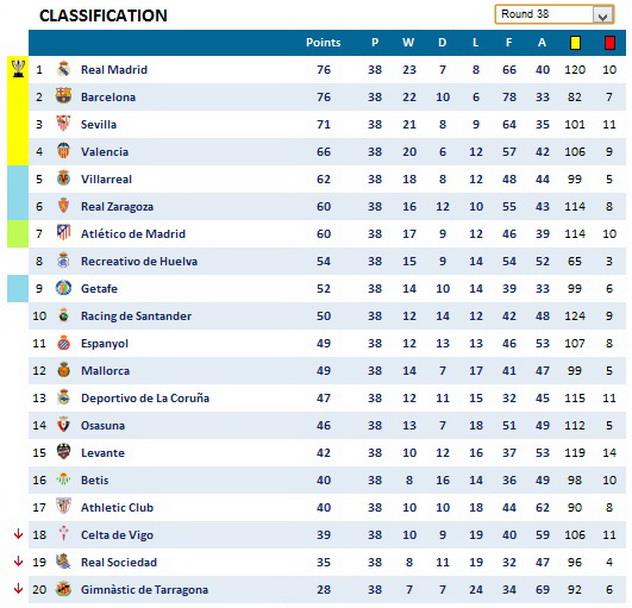Click the Atlético de Madrid crest

click(x=63, y=234)
